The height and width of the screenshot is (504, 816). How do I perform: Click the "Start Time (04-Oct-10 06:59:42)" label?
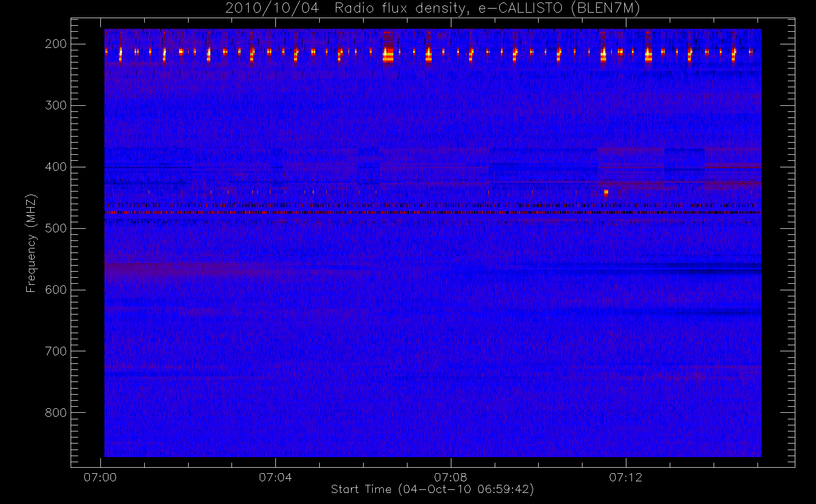pos(432,489)
